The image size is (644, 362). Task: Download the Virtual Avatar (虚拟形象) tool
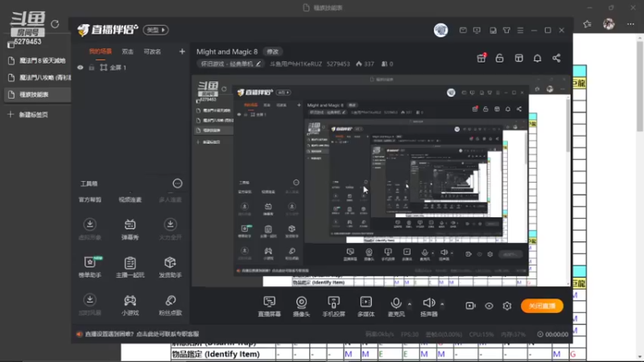[x=90, y=229]
